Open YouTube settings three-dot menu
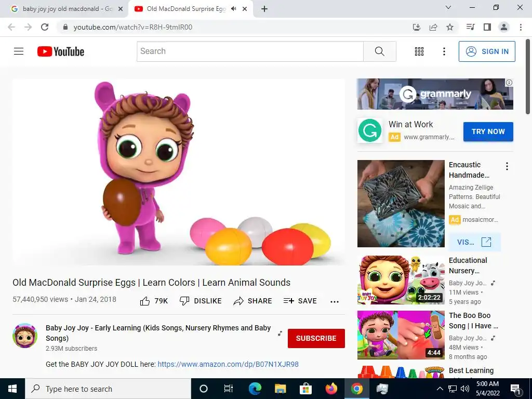Image resolution: width=532 pixels, height=399 pixels. (444, 51)
